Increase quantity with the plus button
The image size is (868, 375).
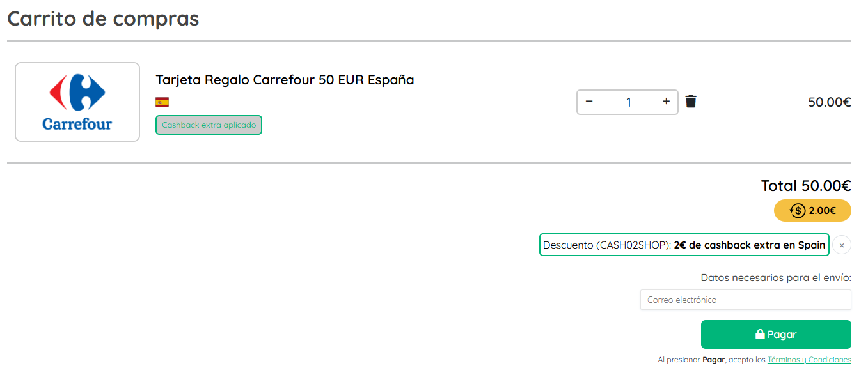[x=666, y=102]
